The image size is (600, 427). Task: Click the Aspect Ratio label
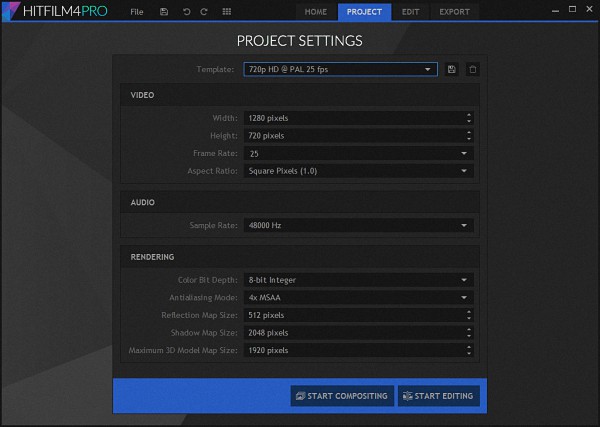click(x=212, y=171)
